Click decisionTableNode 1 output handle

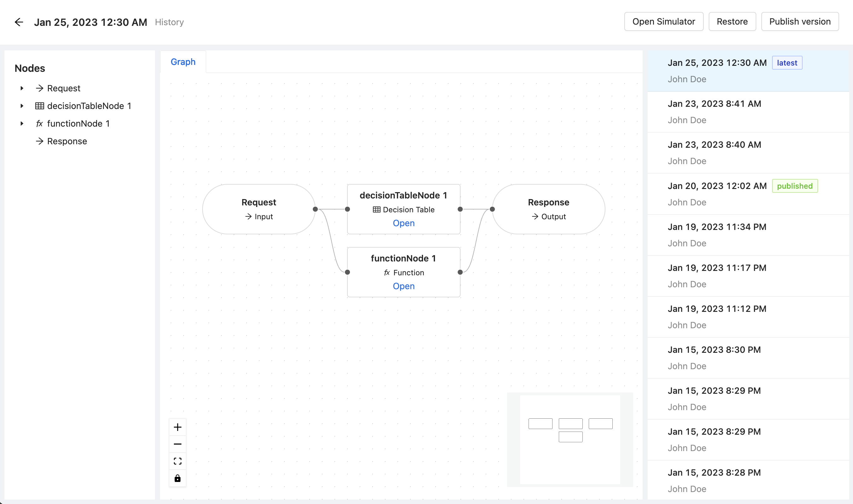tap(460, 209)
